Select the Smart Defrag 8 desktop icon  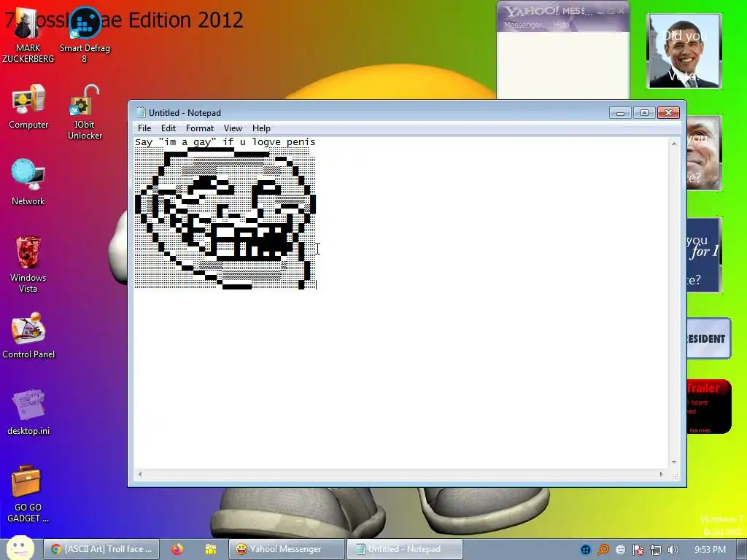(85, 36)
